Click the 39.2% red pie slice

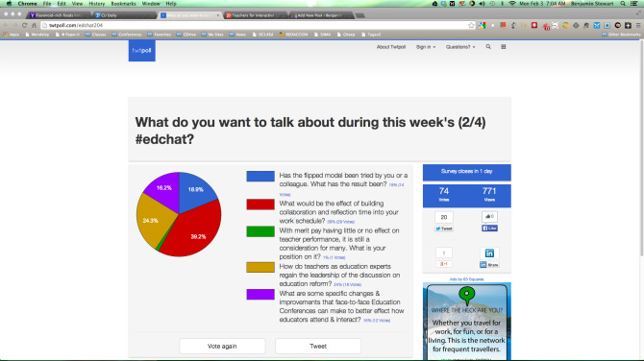click(193, 229)
